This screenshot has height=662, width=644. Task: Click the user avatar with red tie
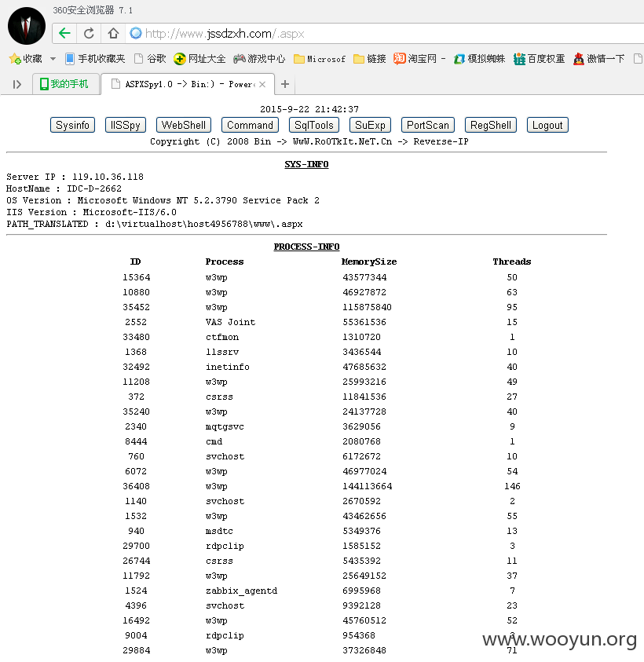[x=27, y=26]
